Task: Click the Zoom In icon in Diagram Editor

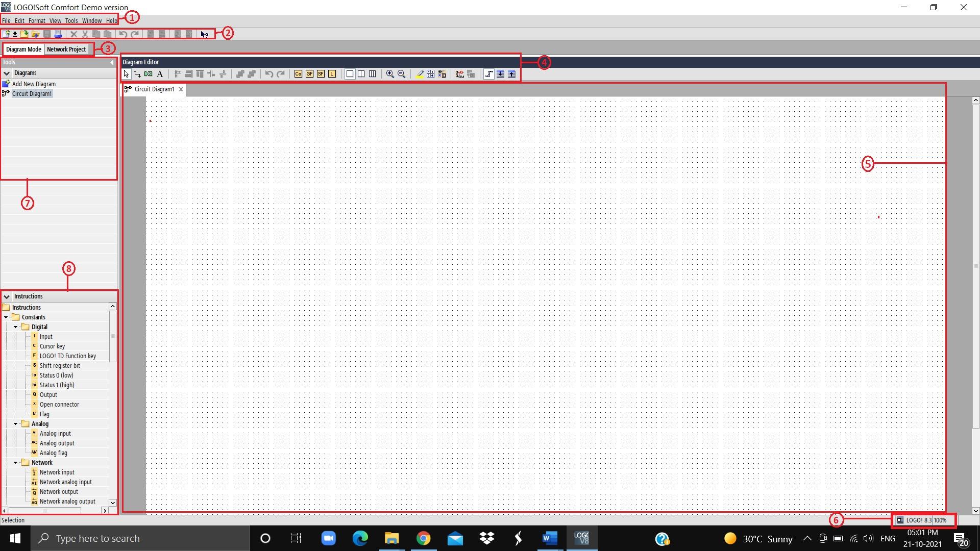Action: pos(390,74)
